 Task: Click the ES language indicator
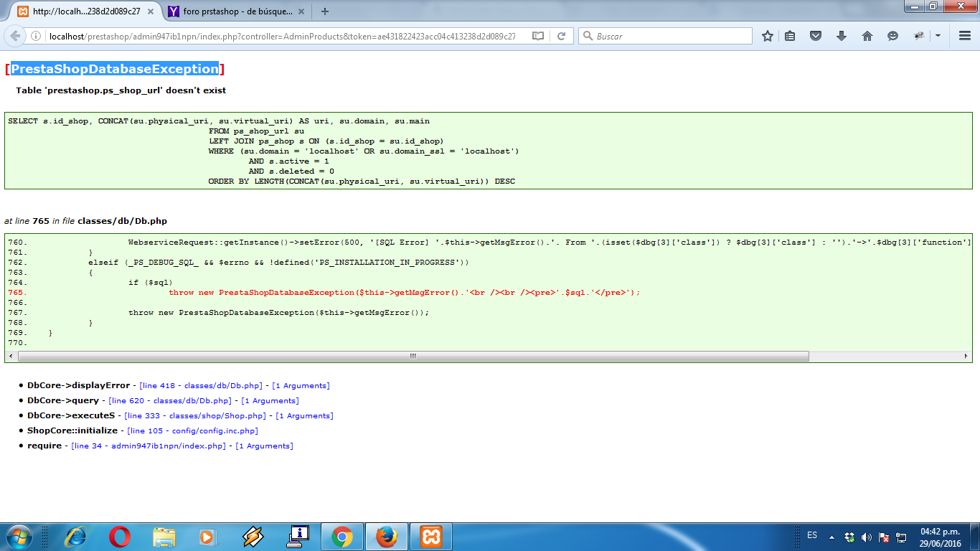coord(812,535)
